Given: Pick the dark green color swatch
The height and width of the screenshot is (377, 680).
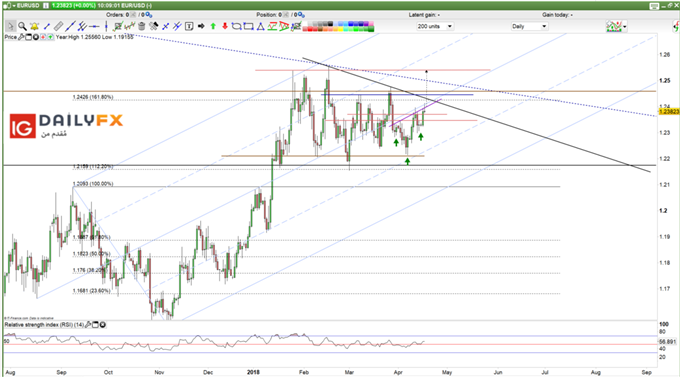Looking at the screenshot, I should pyautogui.click(x=371, y=29).
